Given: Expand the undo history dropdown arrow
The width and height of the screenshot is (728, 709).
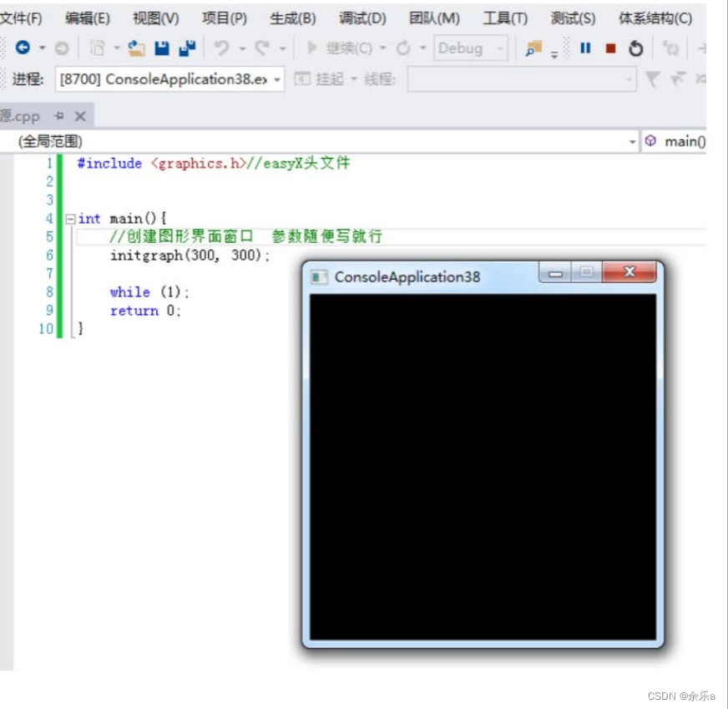Looking at the screenshot, I should coord(242,48).
